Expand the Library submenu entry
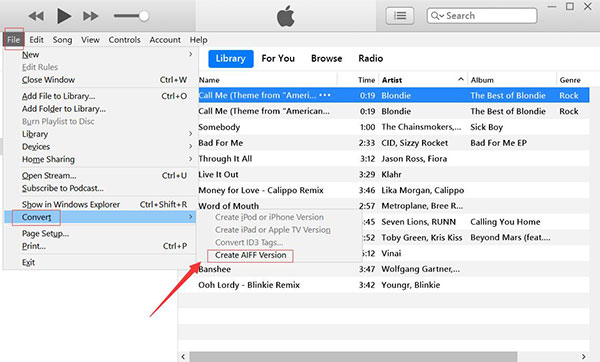Screen dimensions: 600x362 click(x=101, y=134)
